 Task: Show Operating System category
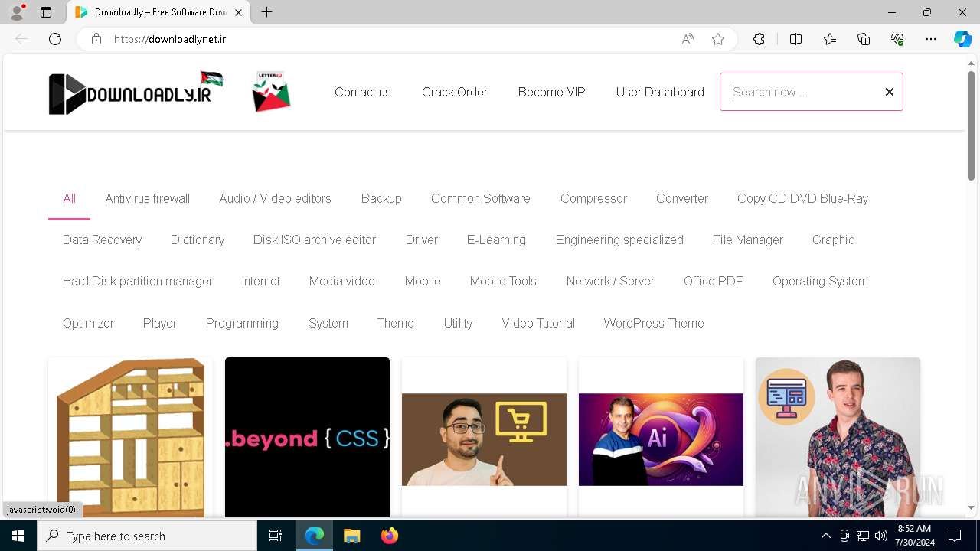(820, 281)
